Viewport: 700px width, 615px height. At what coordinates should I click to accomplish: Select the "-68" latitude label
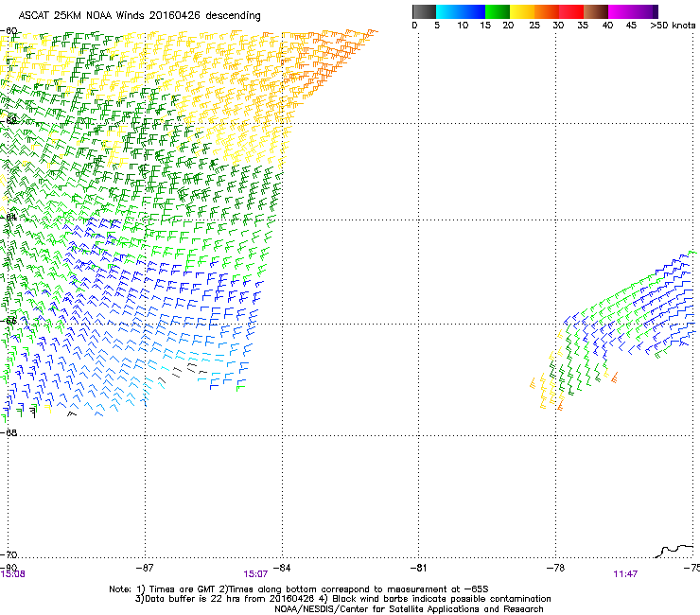(x=9, y=432)
